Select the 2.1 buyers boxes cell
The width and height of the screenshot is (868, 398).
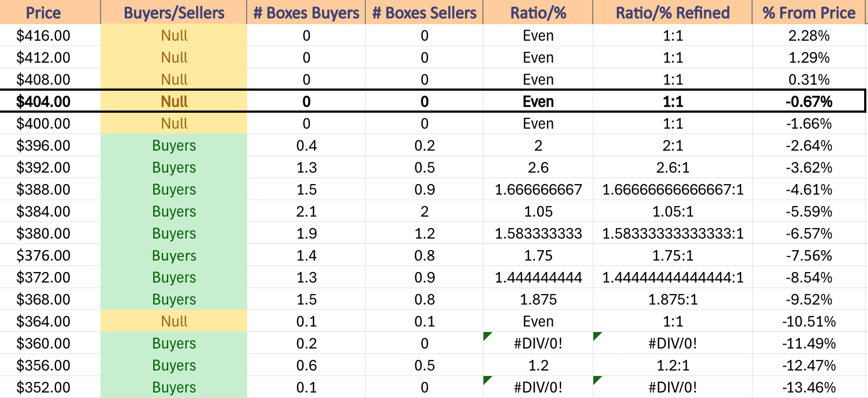tap(306, 212)
